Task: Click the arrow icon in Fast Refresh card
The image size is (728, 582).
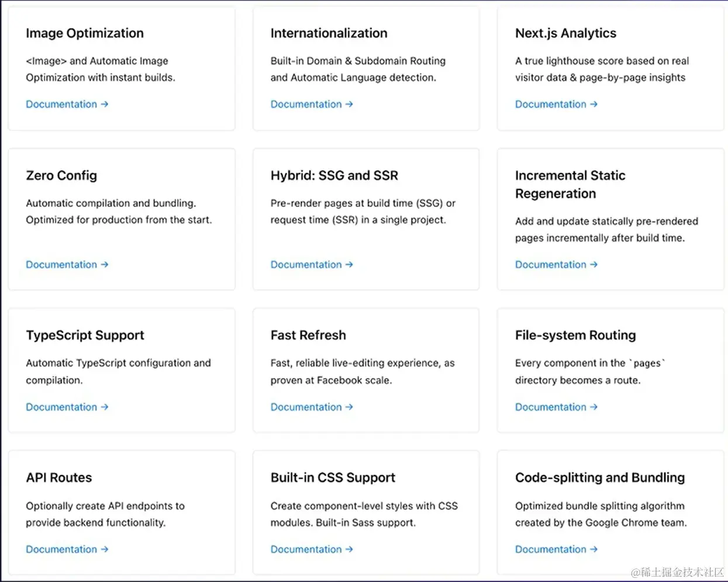Action: click(x=349, y=407)
